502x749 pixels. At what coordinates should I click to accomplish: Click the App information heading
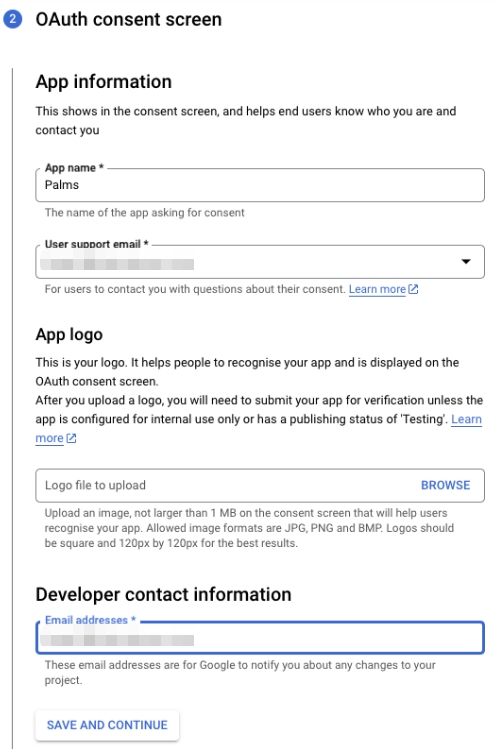click(x=104, y=82)
